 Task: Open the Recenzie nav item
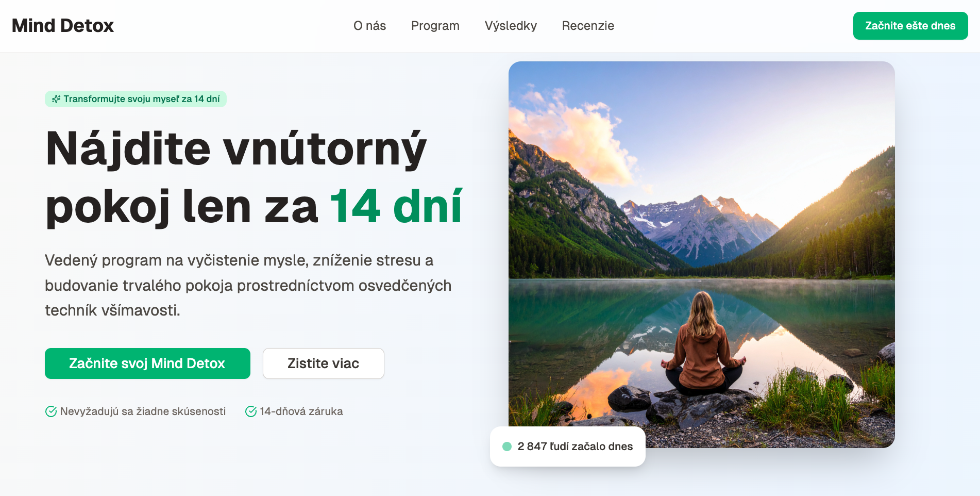coord(588,26)
